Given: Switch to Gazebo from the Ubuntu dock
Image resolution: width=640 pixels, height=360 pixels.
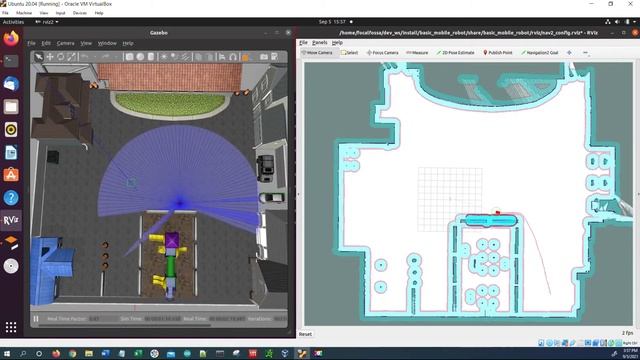Looking at the screenshot, I should (x=11, y=243).
